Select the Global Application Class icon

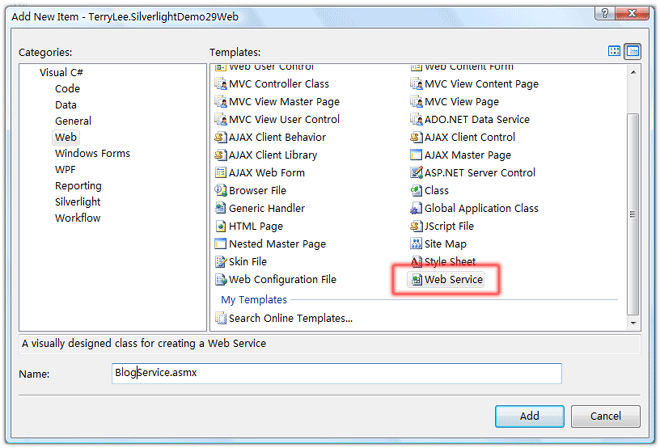tap(416, 208)
